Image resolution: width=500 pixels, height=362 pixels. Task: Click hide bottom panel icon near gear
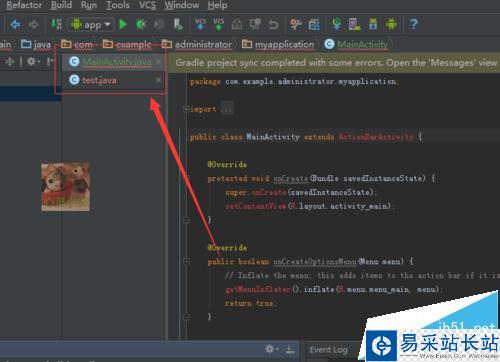tap(290, 349)
